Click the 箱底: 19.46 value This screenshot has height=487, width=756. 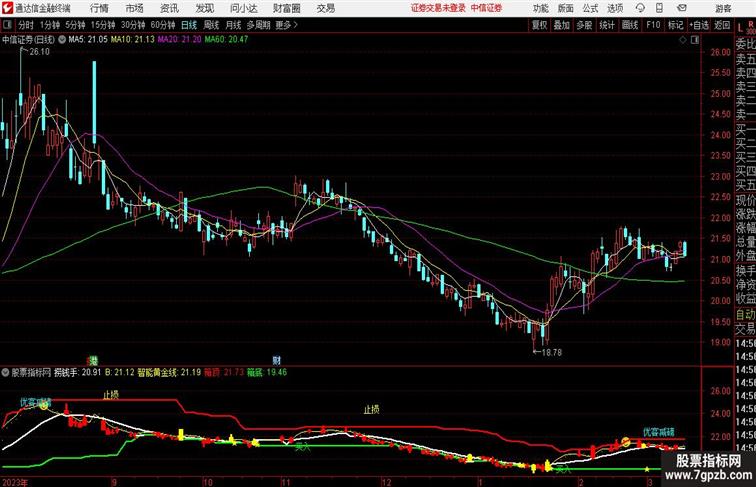267,372
